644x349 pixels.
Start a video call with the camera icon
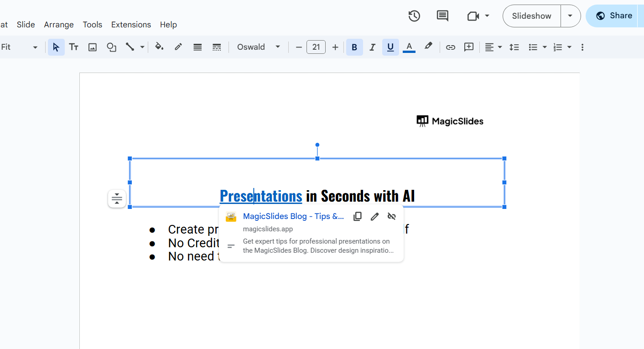coord(473,16)
